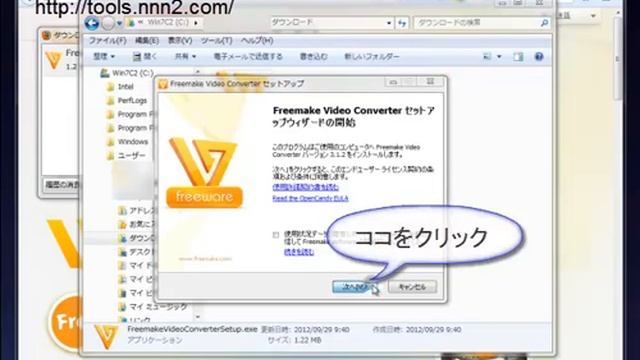640x360 pixels.
Task: Click the New Folder (新しいフォルダー) button
Action: [x=371, y=56]
